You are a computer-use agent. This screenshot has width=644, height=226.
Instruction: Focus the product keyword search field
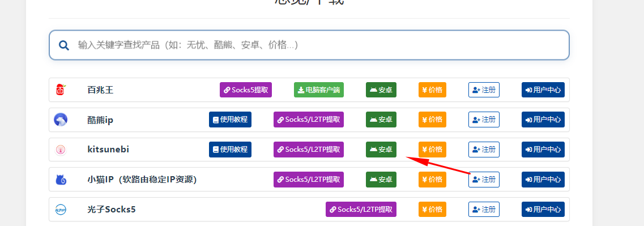(x=309, y=45)
